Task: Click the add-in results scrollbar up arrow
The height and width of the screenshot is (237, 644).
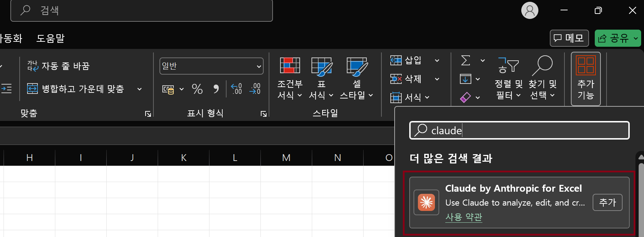Action: (x=641, y=157)
